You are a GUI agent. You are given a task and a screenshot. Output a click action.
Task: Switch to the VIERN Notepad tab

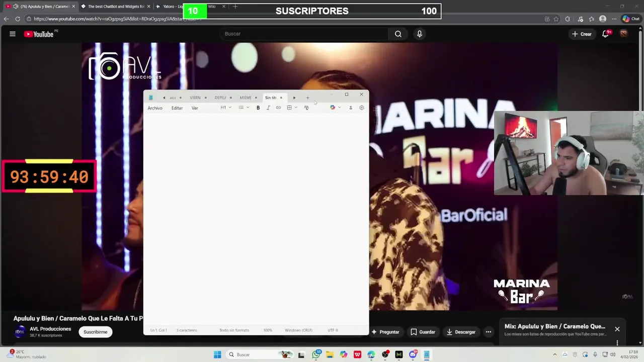tap(195, 98)
